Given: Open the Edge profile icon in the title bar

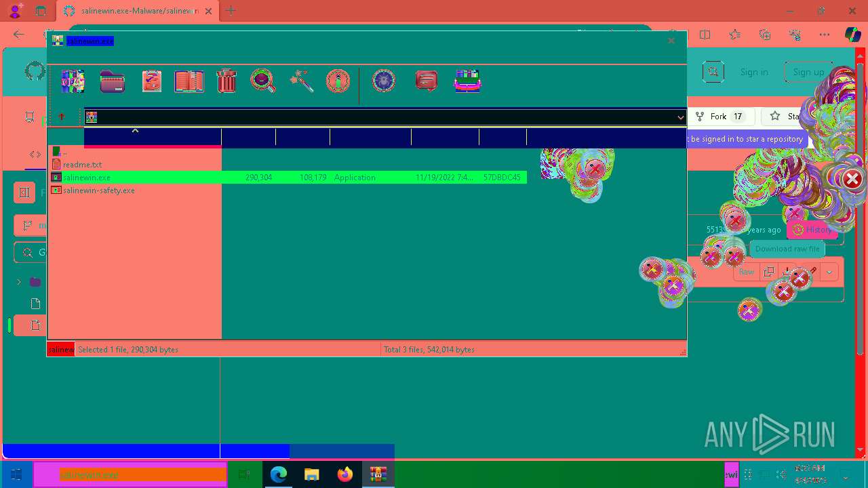Looking at the screenshot, I should click(x=15, y=11).
